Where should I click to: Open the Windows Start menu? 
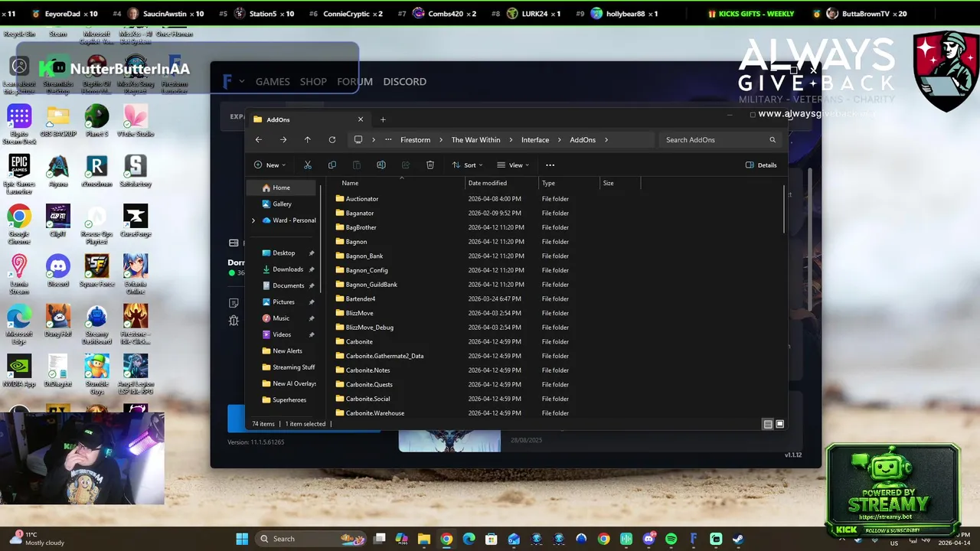(x=242, y=539)
